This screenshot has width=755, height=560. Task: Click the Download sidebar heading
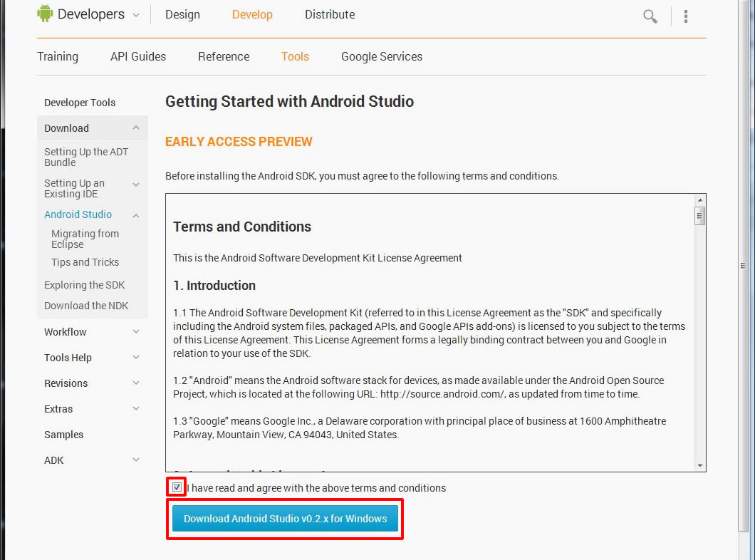coord(66,128)
